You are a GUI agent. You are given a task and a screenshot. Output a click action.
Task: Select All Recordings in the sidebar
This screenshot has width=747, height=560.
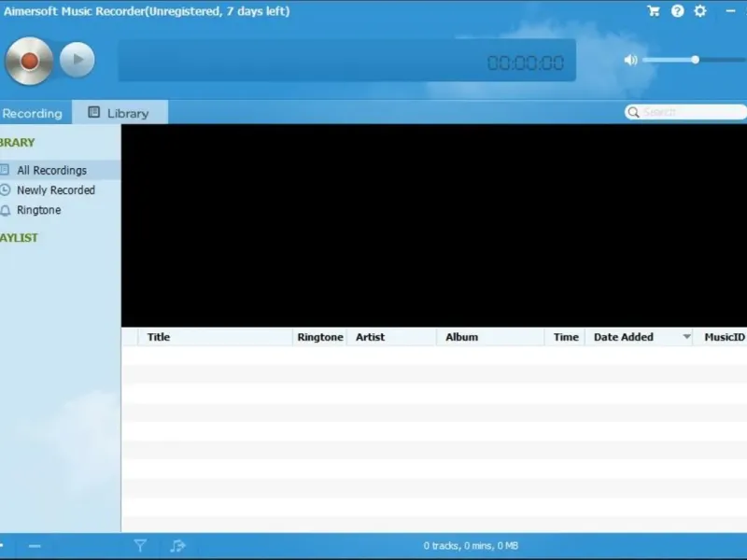pyautogui.click(x=61, y=170)
